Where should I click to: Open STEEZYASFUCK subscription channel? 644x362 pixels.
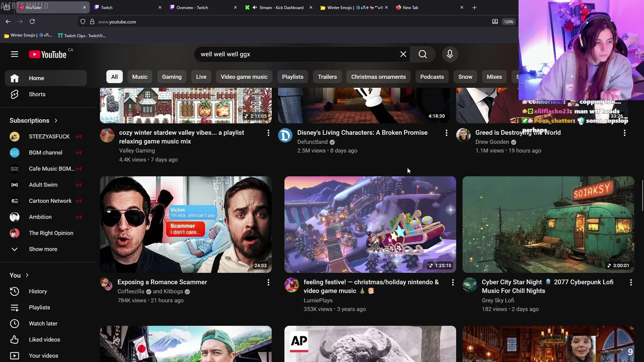coord(46,136)
